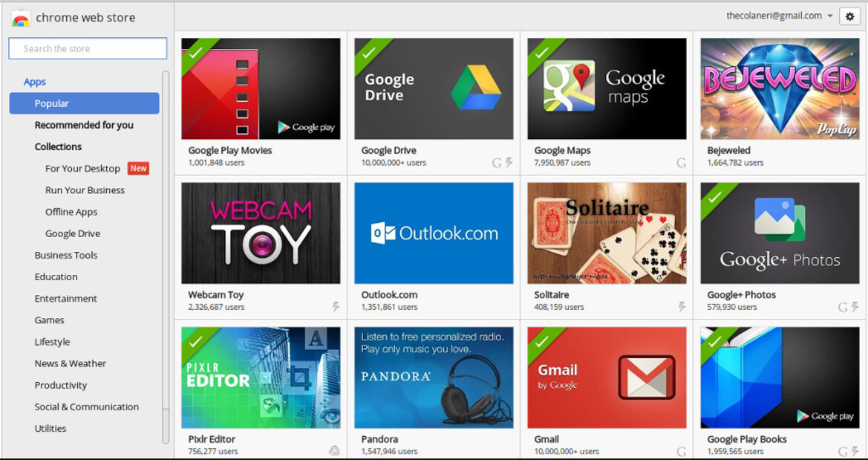Image resolution: width=868 pixels, height=460 pixels.
Task: Click the Google+ Photos title link
Action: (x=742, y=295)
